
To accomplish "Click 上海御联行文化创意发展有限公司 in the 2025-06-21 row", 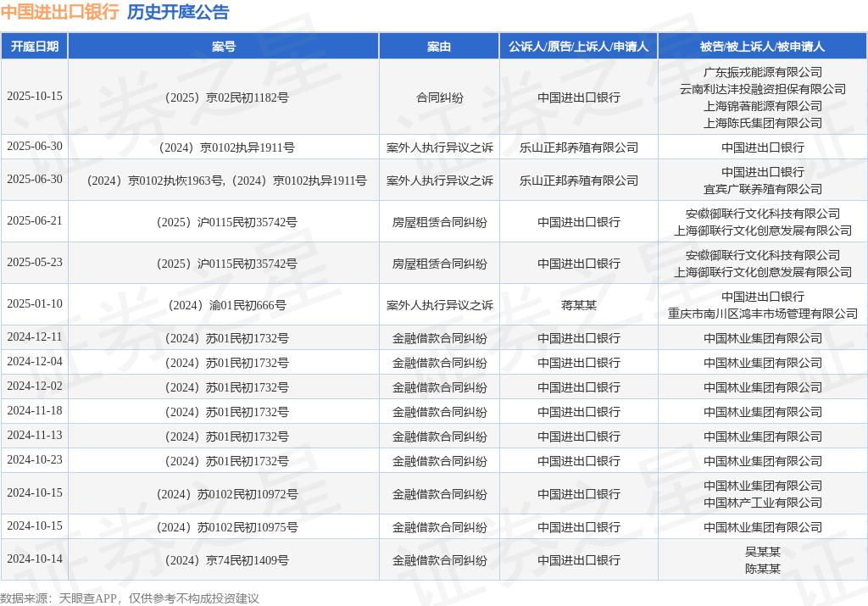I will click(x=763, y=231).
